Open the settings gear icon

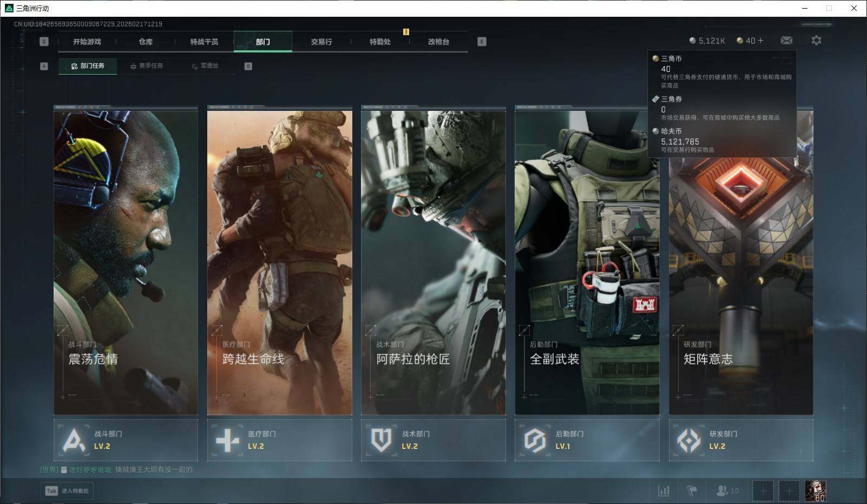coord(816,41)
